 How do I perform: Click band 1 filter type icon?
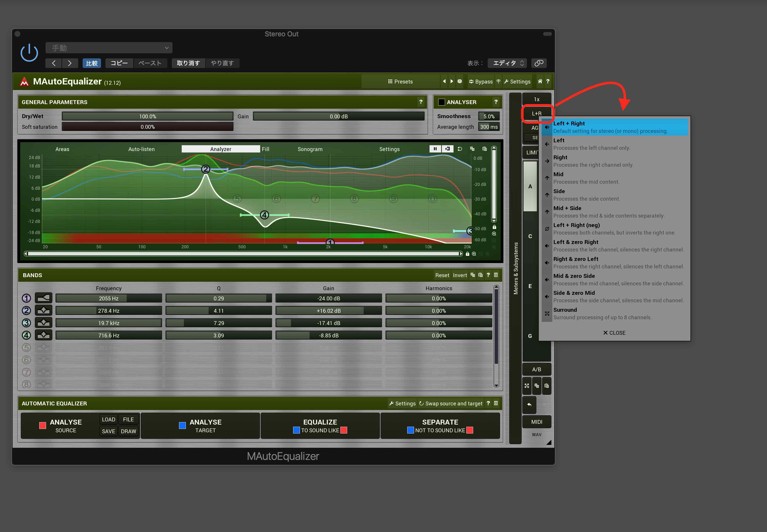pos(43,298)
